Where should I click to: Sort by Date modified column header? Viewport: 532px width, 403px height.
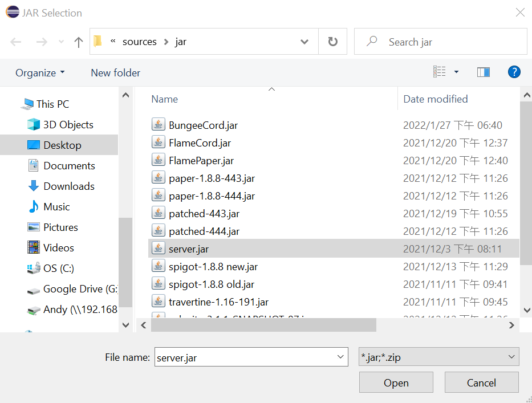point(435,99)
